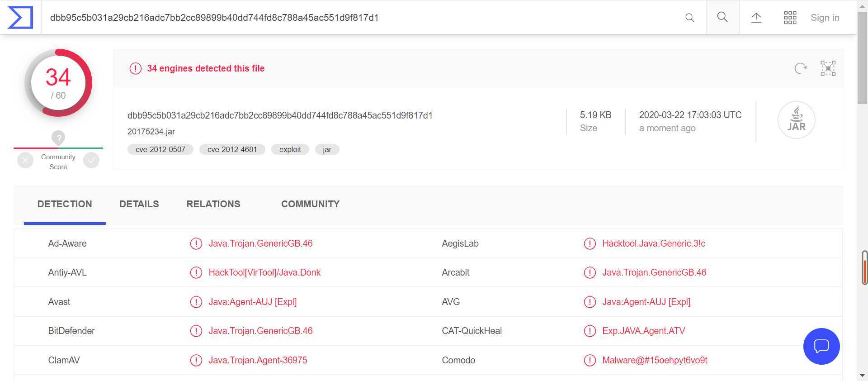Focus the hash search input field
The height and width of the screenshot is (381, 868).
(x=362, y=18)
